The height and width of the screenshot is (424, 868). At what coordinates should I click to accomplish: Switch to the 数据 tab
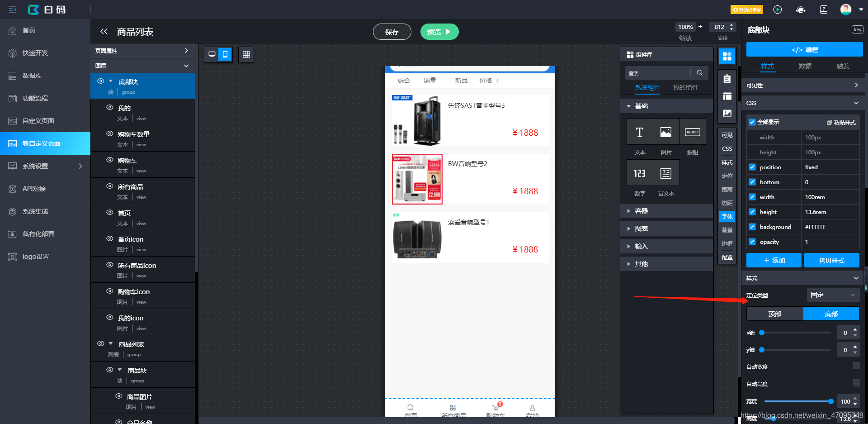click(x=805, y=66)
